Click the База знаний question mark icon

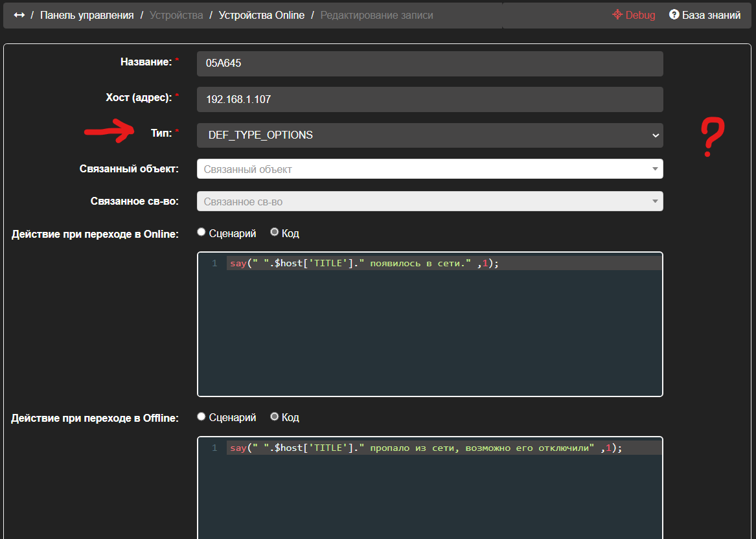674,15
